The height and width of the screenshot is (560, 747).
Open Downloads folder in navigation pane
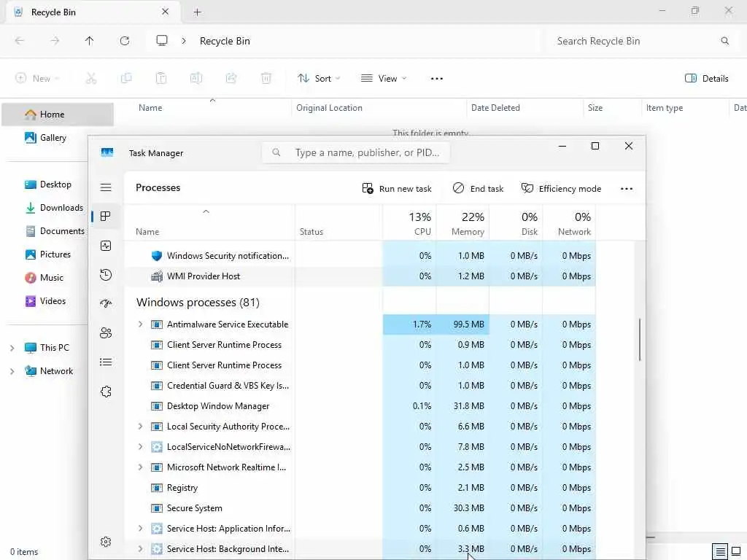coord(54,208)
